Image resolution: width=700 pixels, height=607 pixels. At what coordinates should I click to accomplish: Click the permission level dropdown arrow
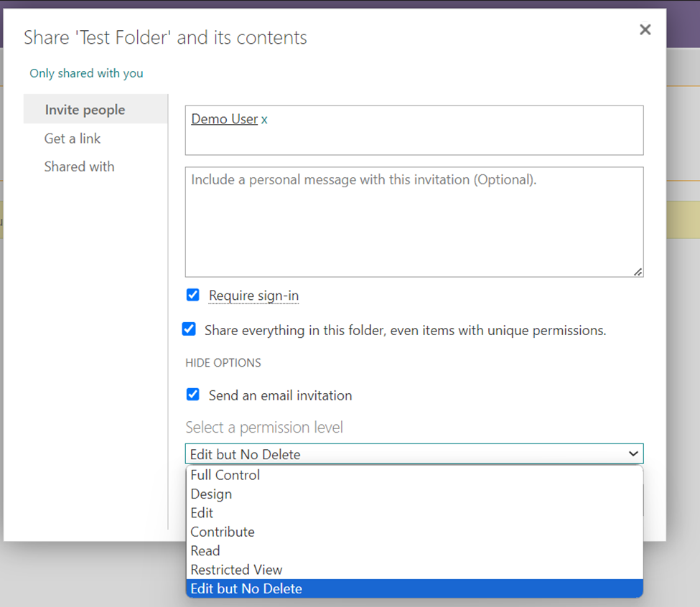(633, 454)
